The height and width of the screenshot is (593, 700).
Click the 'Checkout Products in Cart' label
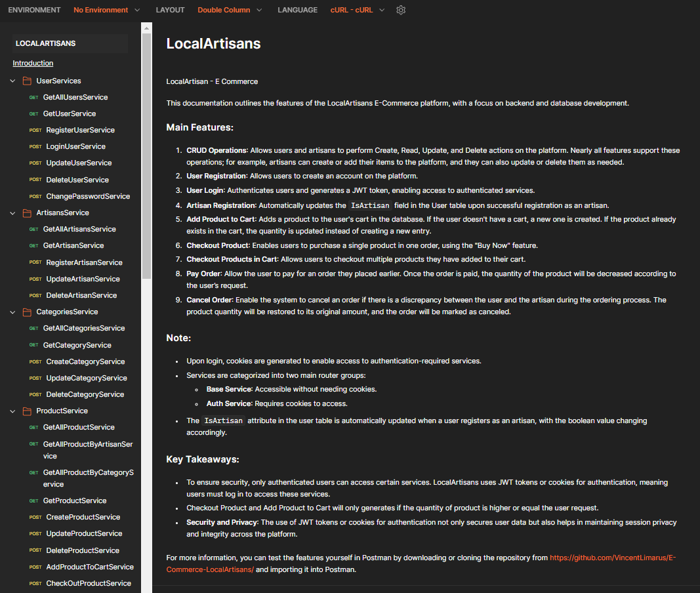[x=232, y=260]
